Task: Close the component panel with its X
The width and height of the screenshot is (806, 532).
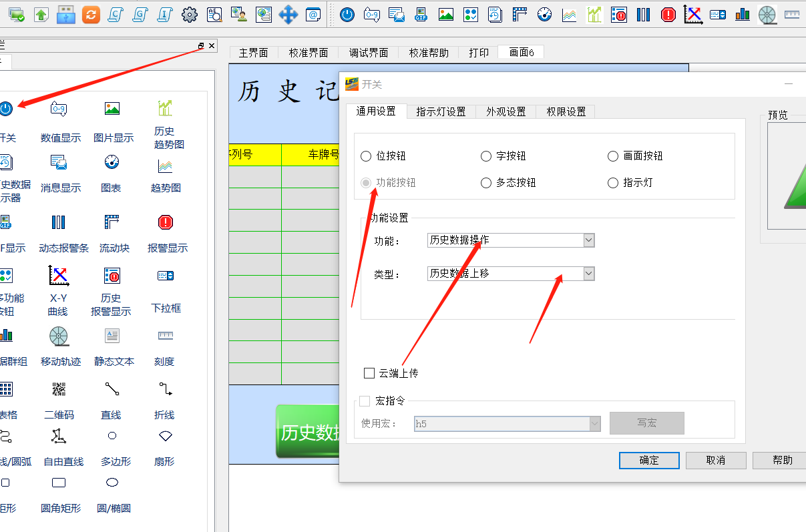Action: coord(212,45)
